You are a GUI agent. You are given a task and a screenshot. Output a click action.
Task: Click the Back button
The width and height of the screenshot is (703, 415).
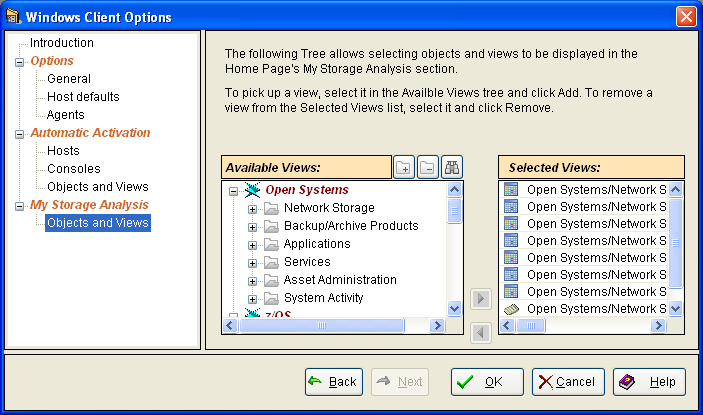334,382
